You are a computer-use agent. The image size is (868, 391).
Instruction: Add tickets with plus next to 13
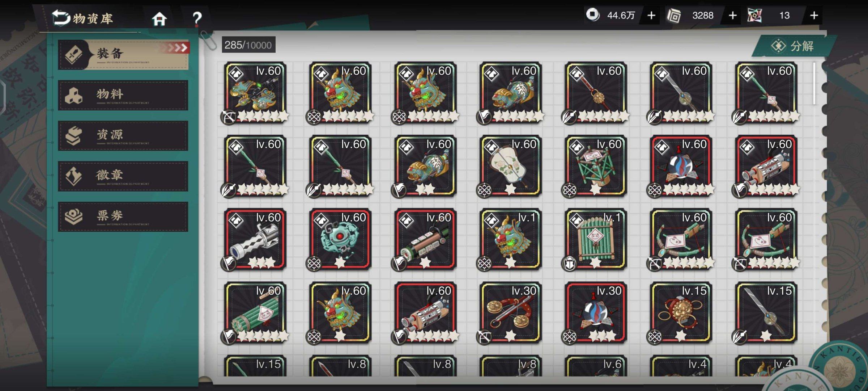[814, 16]
